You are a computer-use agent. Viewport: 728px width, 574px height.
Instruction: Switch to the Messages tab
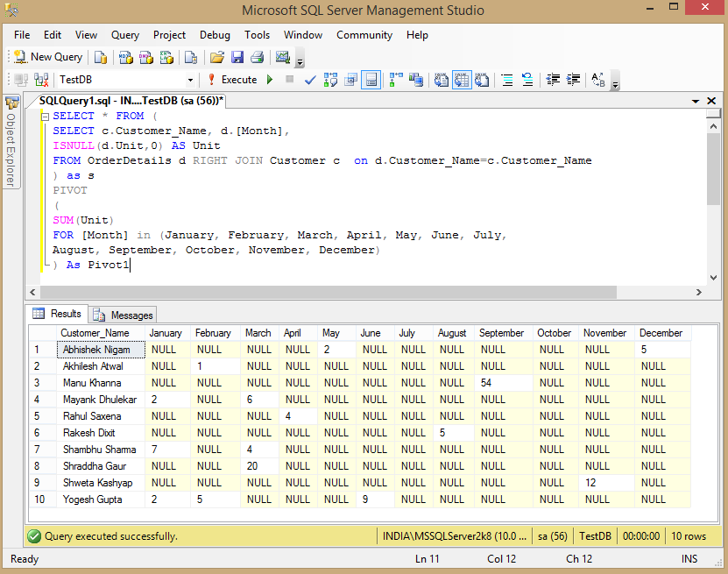pyautogui.click(x=124, y=315)
